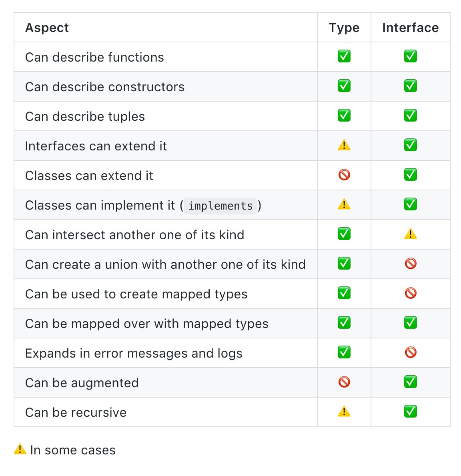Viewport: 461px width, 476px height.
Task: Click the 'Can be augmented' row label
Action: (82, 383)
